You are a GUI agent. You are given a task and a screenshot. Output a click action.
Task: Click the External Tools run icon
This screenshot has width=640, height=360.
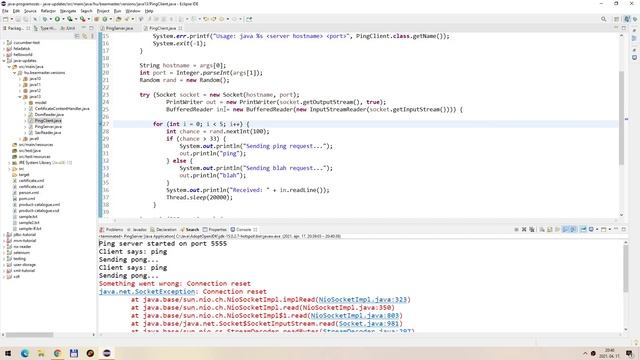pos(82,19)
